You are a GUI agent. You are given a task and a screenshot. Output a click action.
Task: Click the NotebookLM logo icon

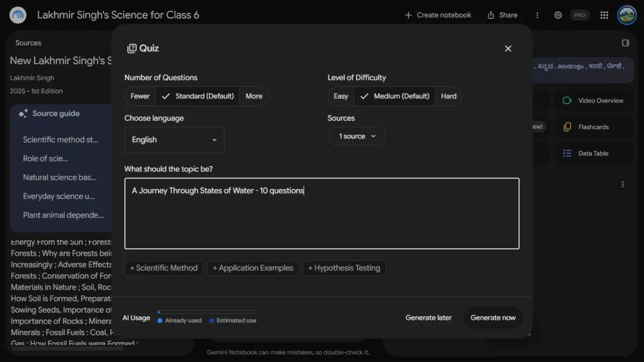click(18, 15)
